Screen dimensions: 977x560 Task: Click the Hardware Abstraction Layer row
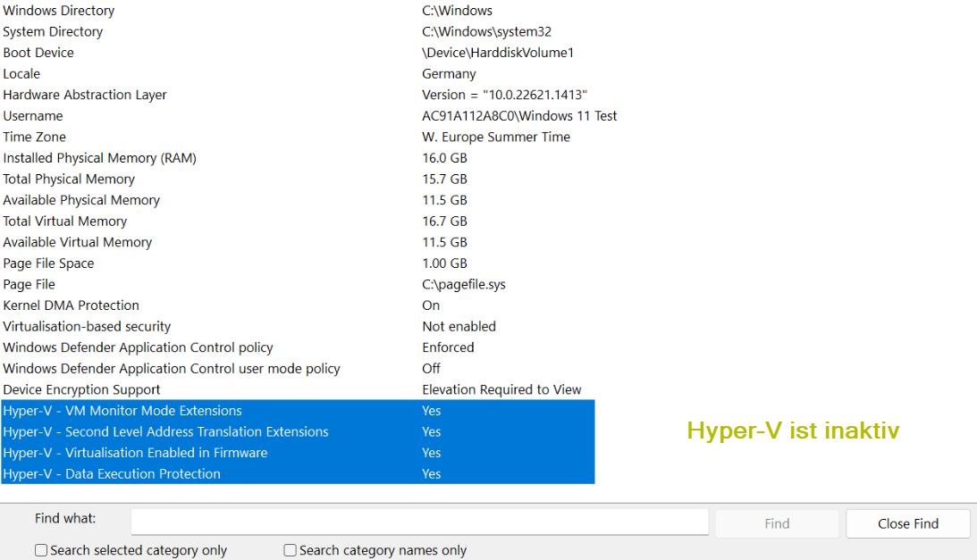[x=85, y=95]
